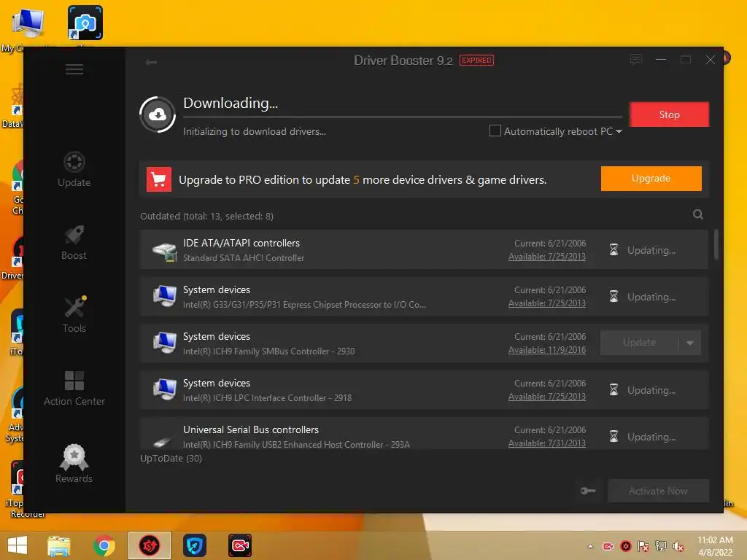The height and width of the screenshot is (560, 747).
Task: Open the Update section in sidebar
Action: pyautogui.click(x=74, y=169)
